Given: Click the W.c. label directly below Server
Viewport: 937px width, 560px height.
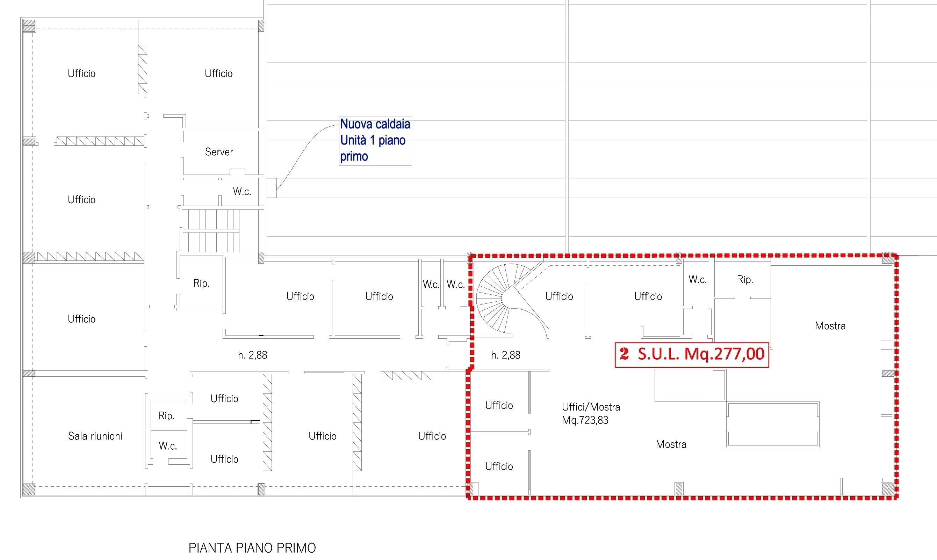Looking at the screenshot, I should (242, 191).
